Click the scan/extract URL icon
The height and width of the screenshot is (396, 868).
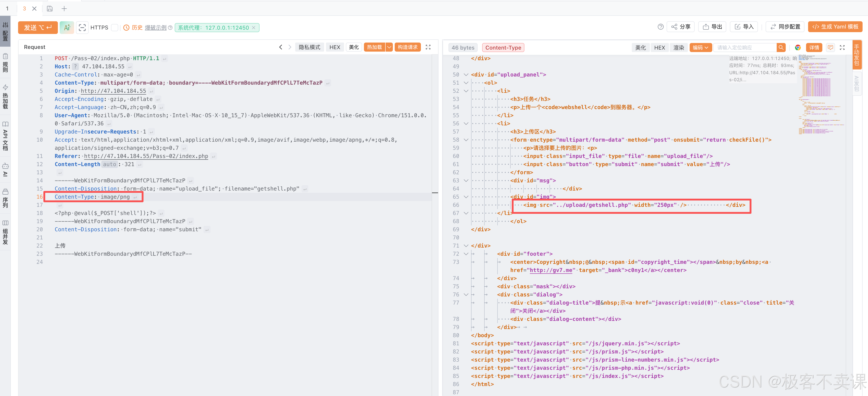point(82,28)
